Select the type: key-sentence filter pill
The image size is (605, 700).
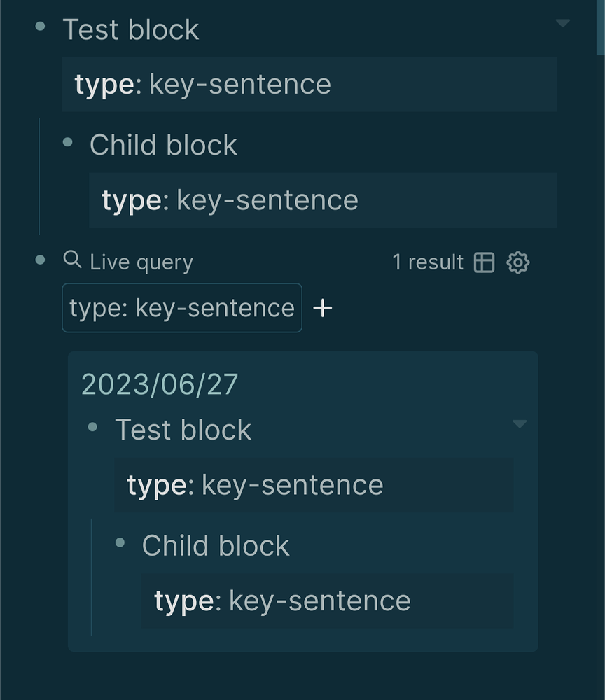click(x=181, y=307)
